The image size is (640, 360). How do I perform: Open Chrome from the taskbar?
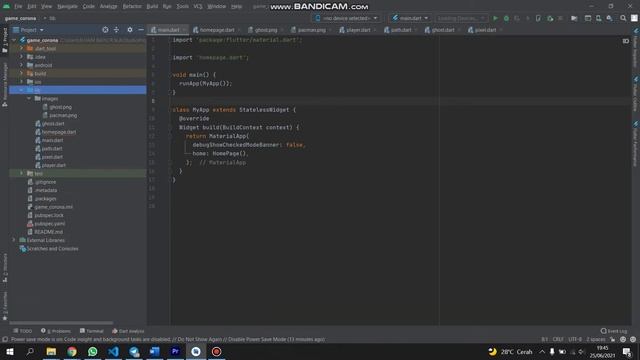click(x=72, y=351)
